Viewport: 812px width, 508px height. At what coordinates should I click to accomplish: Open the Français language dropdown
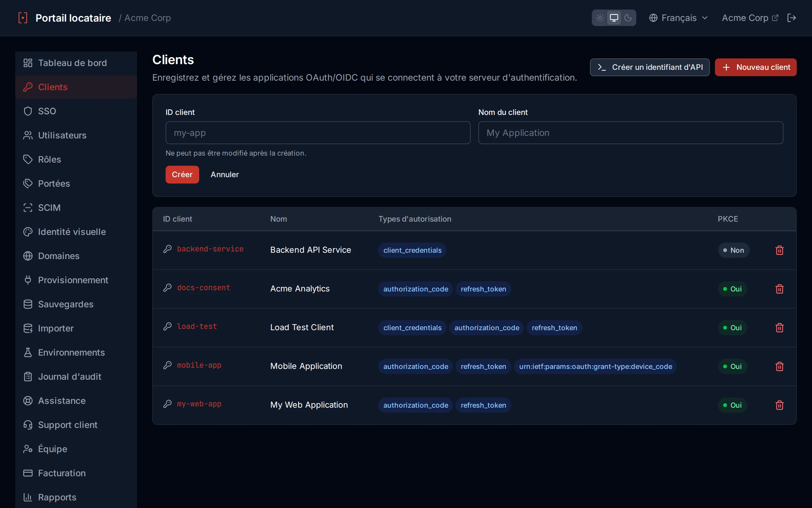678,18
